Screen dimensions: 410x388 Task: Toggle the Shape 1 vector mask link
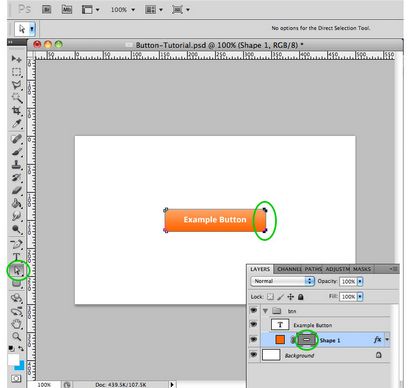(x=293, y=340)
